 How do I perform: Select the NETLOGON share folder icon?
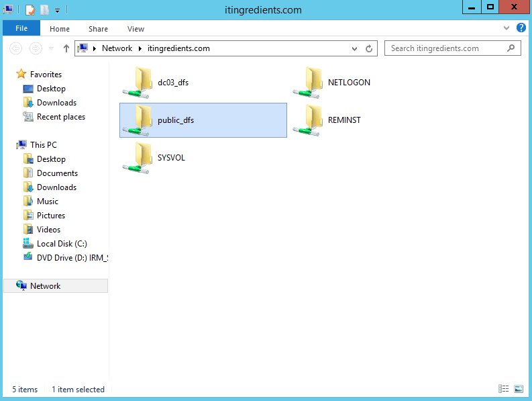(x=309, y=83)
